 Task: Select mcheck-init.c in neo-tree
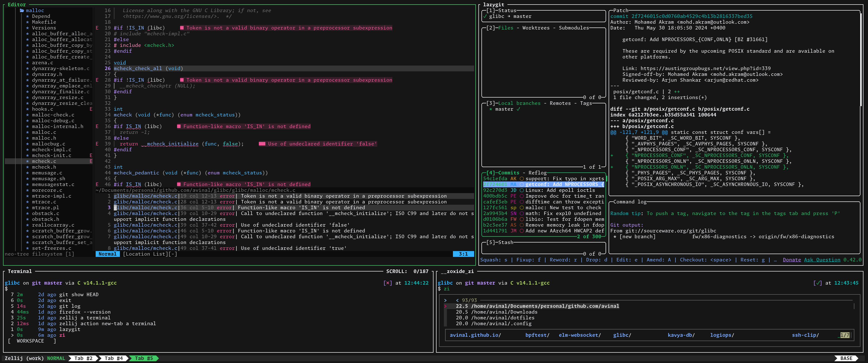click(x=51, y=156)
